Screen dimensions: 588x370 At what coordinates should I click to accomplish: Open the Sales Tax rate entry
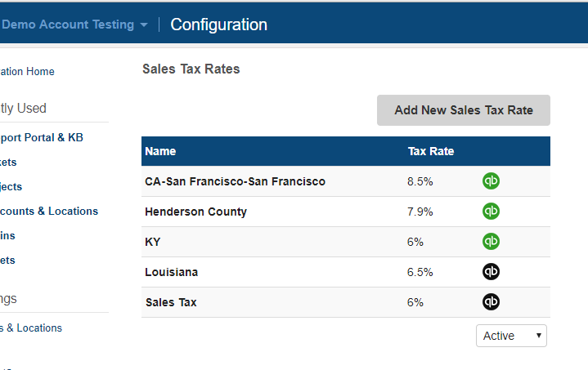click(171, 302)
